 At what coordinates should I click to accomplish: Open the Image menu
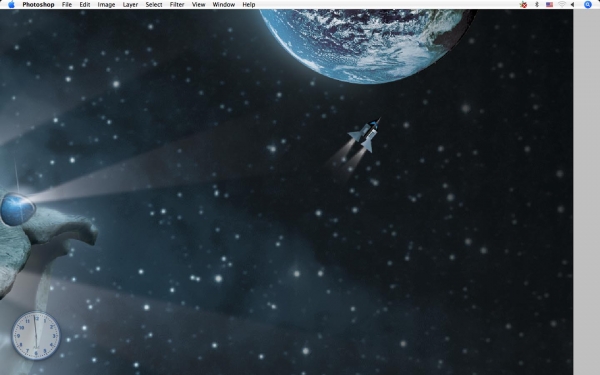point(106,5)
